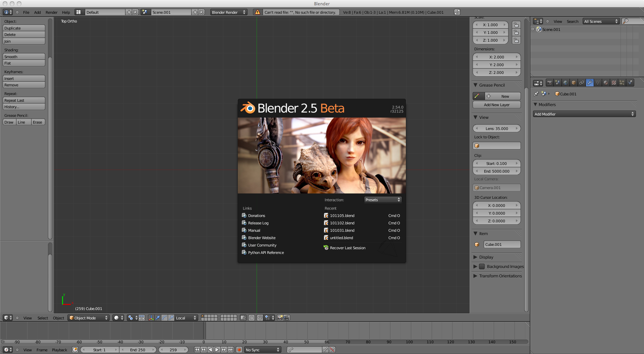This screenshot has height=354, width=644.
Task: Open the Texture checkerboard properties tab
Action: pyautogui.click(x=614, y=83)
